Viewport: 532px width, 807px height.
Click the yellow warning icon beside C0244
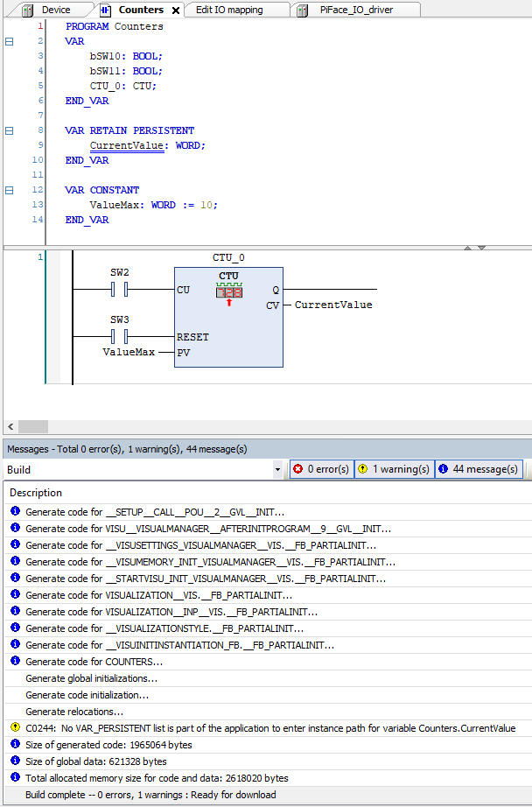pos(15,727)
